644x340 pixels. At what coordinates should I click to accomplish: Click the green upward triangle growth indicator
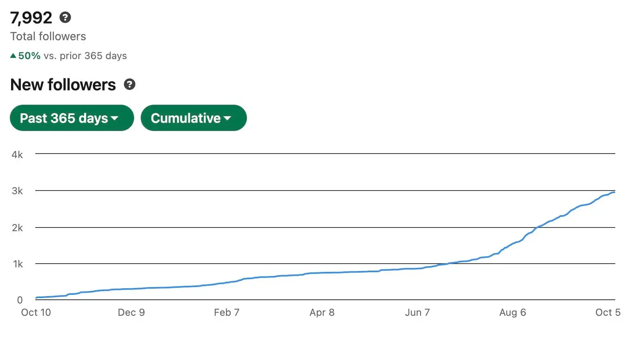[13, 56]
